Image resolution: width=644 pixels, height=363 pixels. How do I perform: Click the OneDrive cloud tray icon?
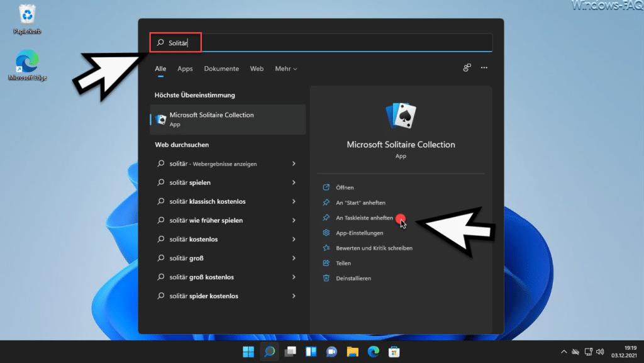576,352
